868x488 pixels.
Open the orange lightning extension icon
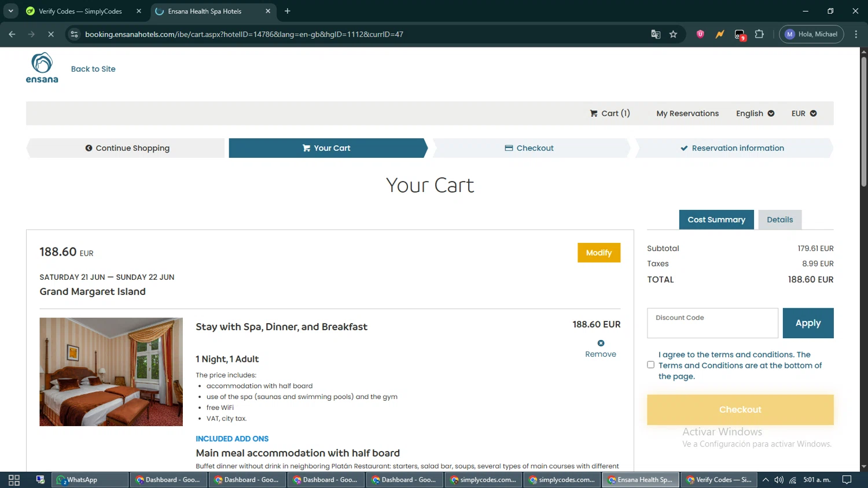(x=720, y=34)
